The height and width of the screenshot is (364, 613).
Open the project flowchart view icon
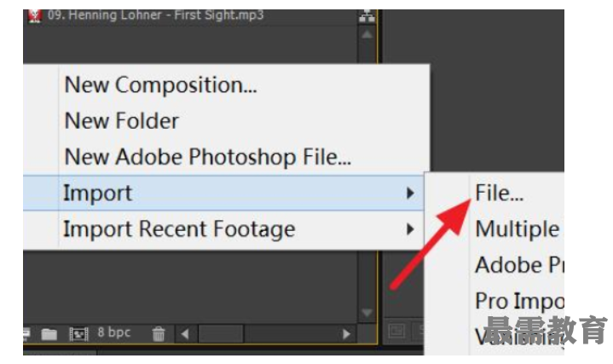pyautogui.click(x=367, y=16)
